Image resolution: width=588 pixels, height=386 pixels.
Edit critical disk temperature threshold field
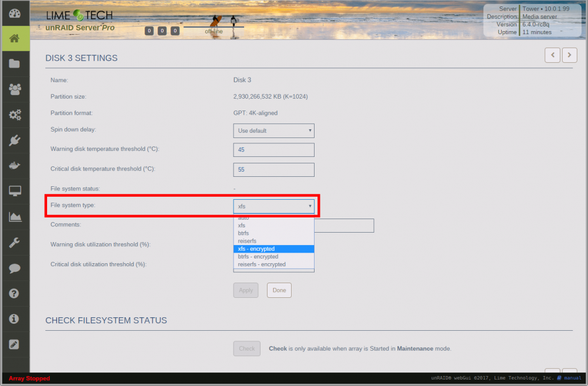coord(274,170)
